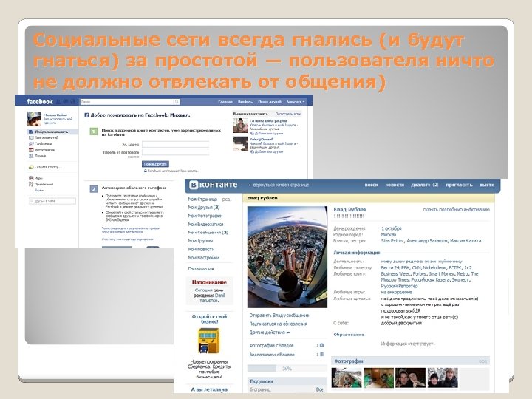
Task: Click the applications icon in Facebook sidebar
Action: click(x=31, y=184)
